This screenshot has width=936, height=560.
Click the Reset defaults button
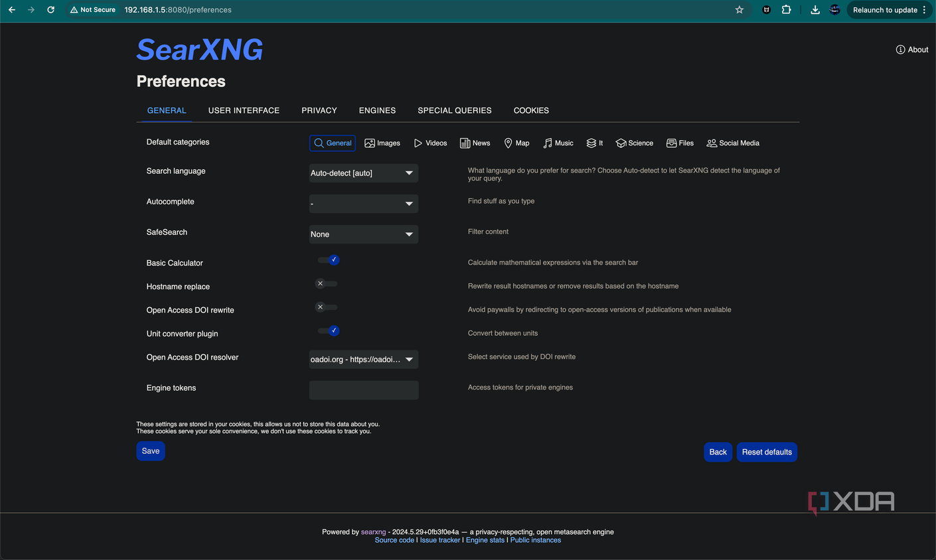click(767, 452)
